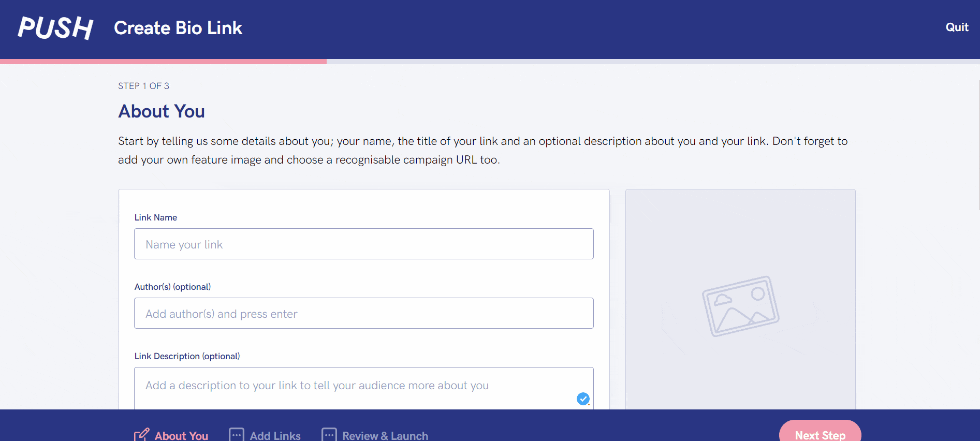Click the pink progress bar

pos(163,61)
